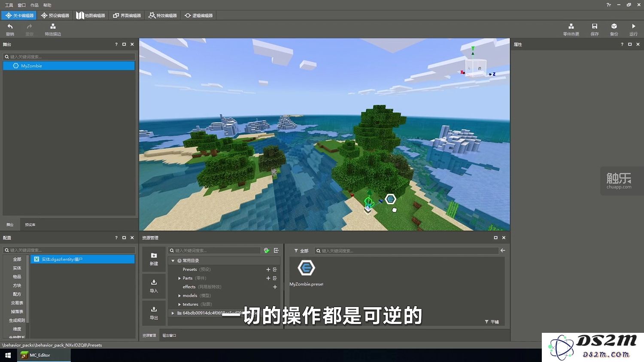Select the 方块 config category

click(x=17, y=286)
